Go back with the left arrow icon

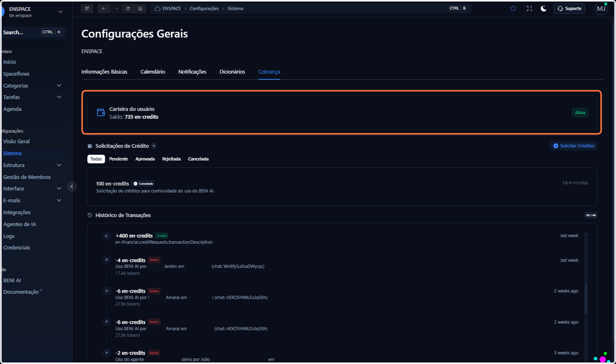coord(104,9)
